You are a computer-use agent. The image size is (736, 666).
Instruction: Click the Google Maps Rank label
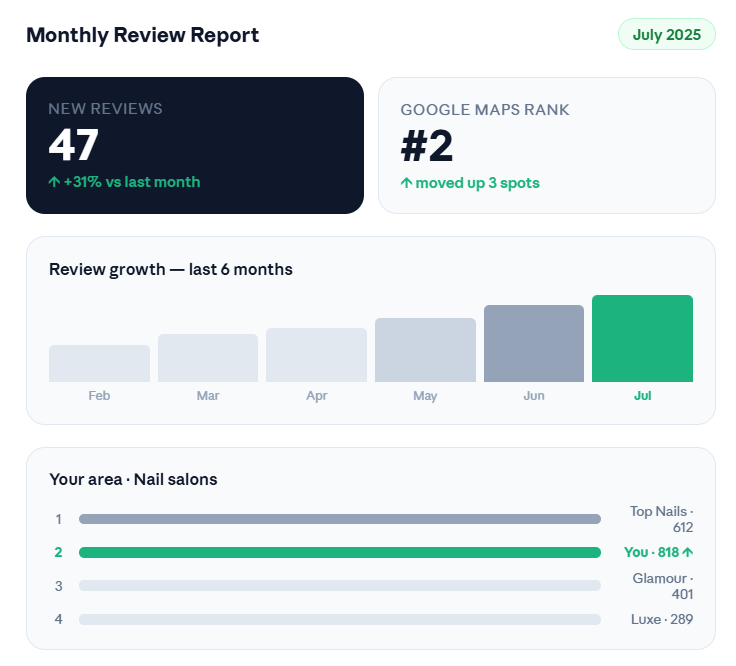coord(484,109)
